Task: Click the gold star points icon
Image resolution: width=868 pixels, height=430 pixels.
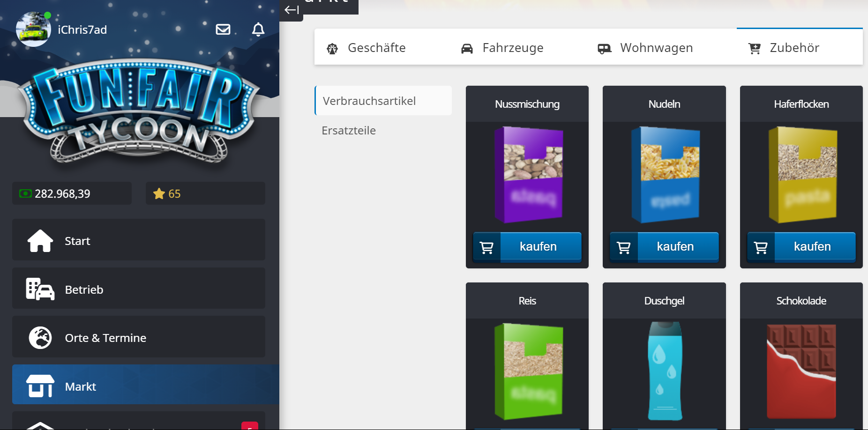Action: [159, 193]
